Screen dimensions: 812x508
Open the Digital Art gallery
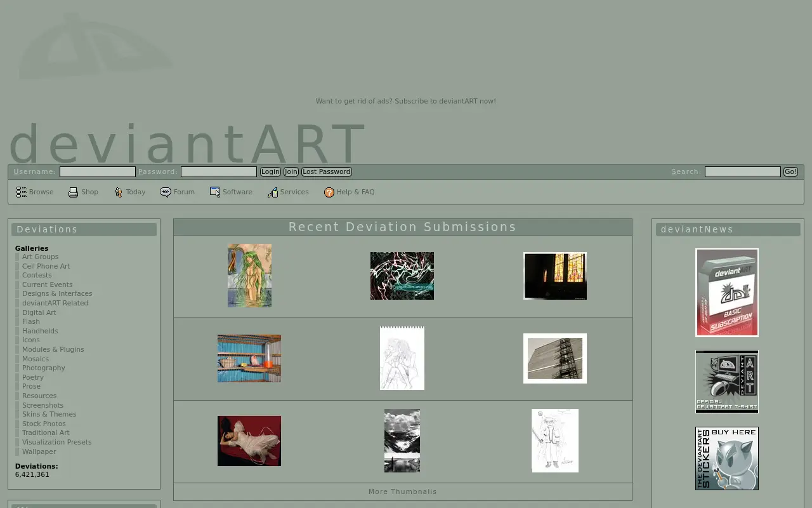coord(39,312)
